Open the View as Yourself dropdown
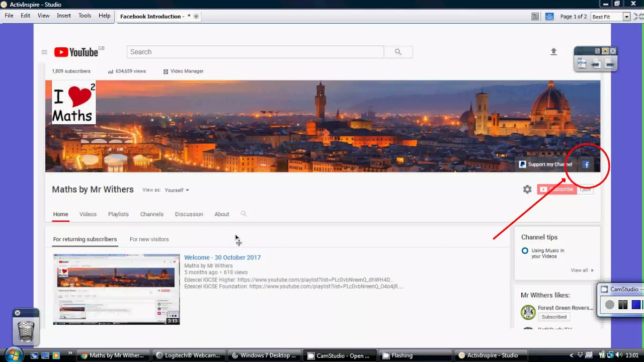 177,190
